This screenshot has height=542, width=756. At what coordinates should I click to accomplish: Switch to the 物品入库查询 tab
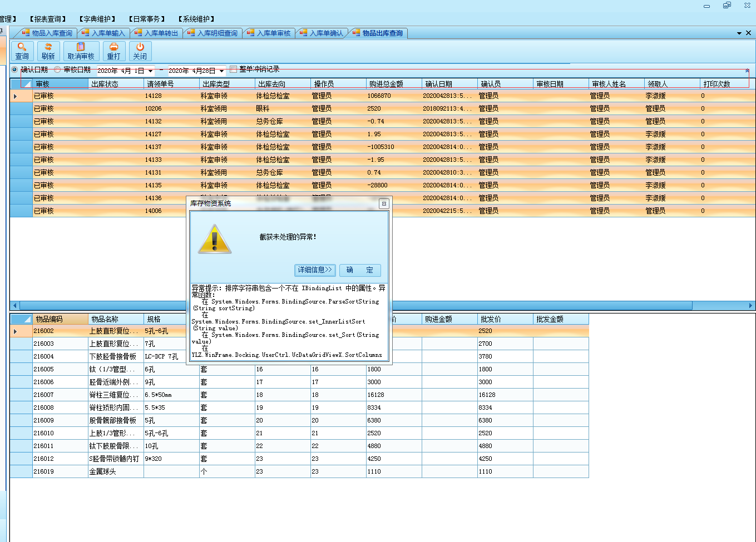[51, 33]
